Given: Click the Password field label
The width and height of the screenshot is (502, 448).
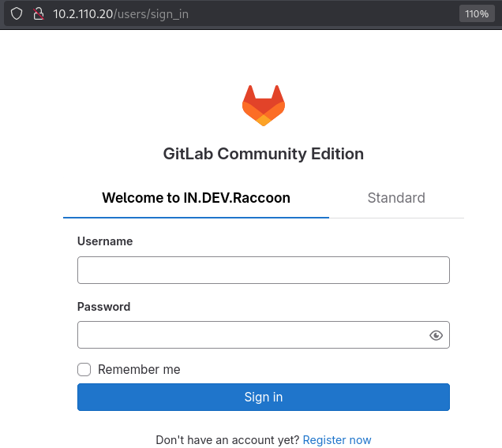Looking at the screenshot, I should coord(104,307).
